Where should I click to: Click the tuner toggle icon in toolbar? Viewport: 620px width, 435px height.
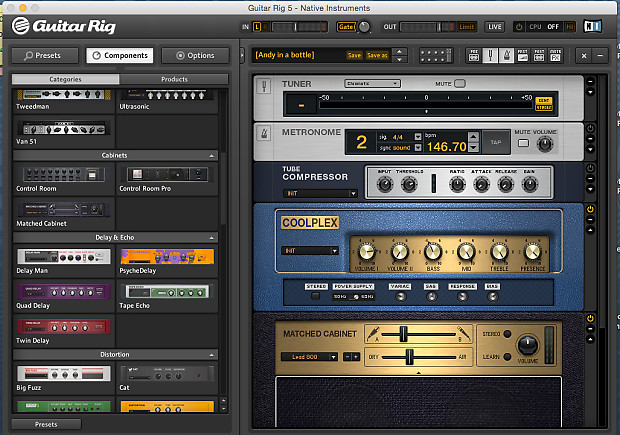pos(491,55)
